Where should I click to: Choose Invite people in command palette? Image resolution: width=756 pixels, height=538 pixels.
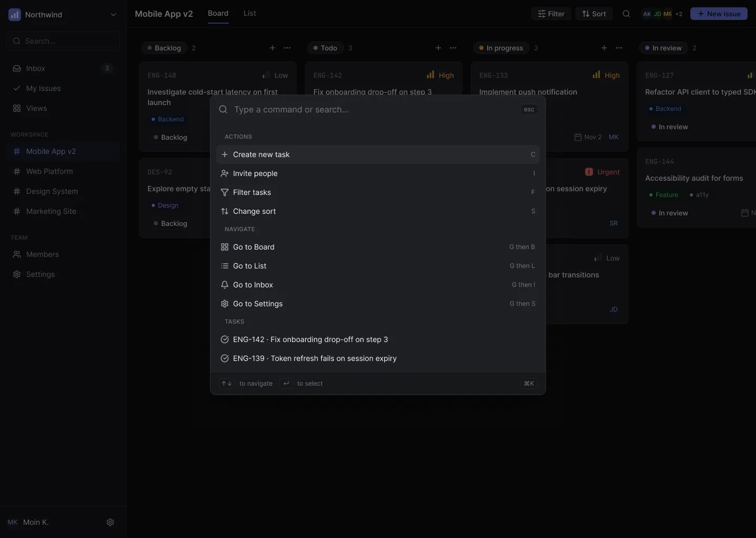point(378,173)
